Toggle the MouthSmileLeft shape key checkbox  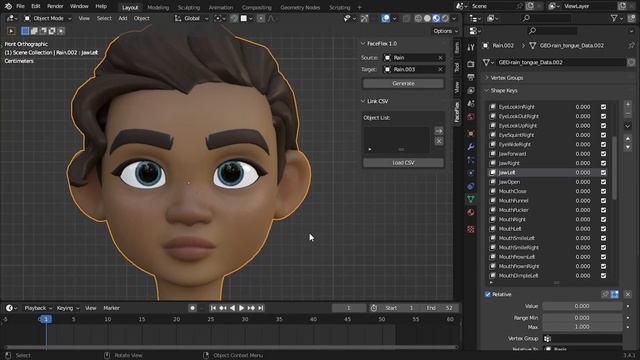[x=603, y=238]
